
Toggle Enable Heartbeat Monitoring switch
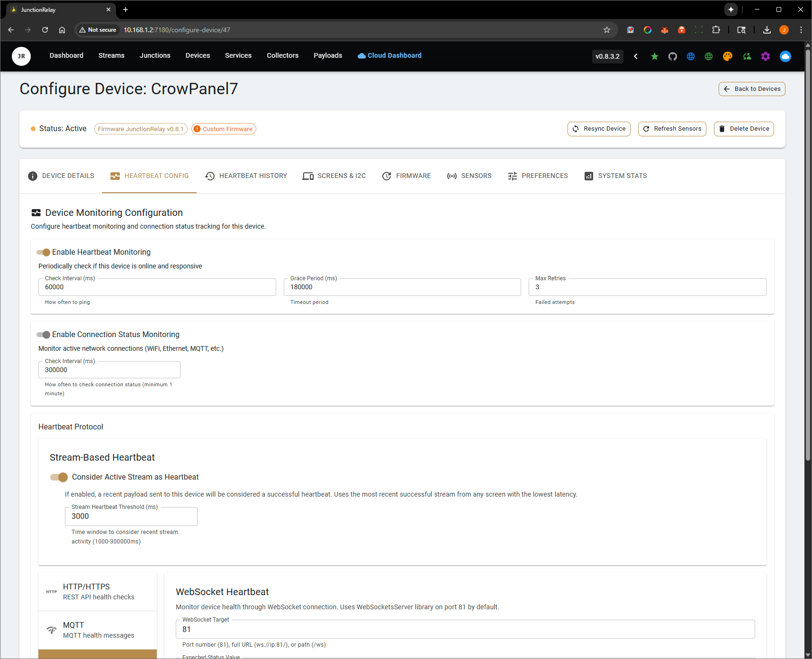[44, 252]
